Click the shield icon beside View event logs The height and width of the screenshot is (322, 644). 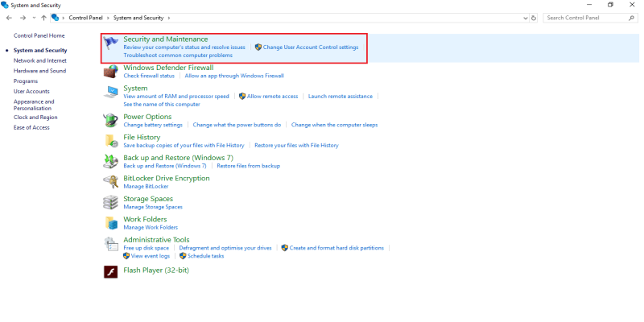pos(126,256)
